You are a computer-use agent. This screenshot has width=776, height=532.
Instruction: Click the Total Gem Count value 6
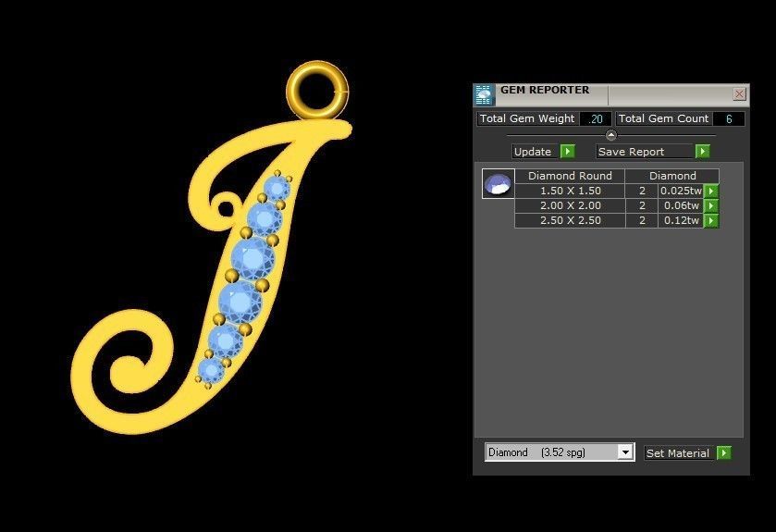pos(729,118)
